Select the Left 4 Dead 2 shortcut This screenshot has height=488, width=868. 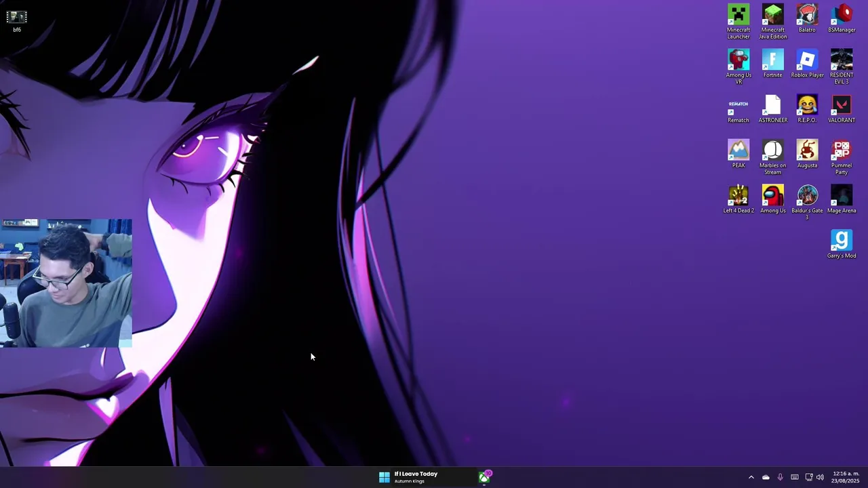(x=738, y=199)
